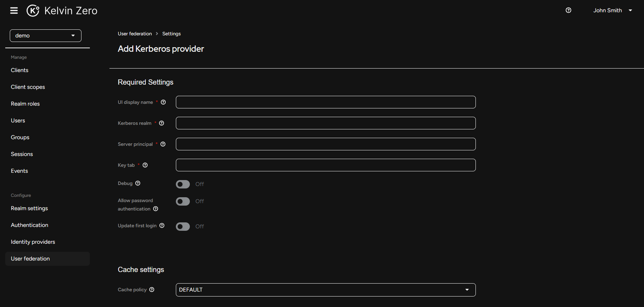Screen dimensions: 644x307
Task: Open the hamburger navigation menu
Action: [14, 10]
